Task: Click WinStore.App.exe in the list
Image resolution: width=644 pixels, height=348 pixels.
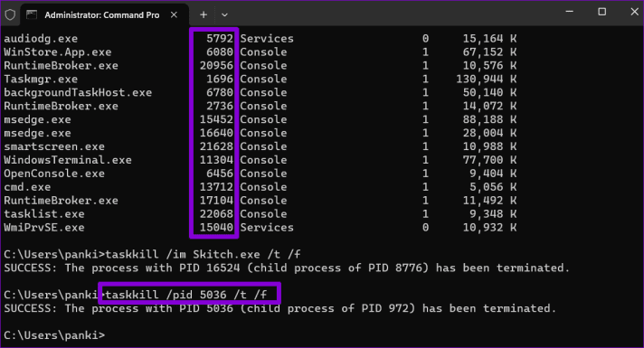Action: click(x=58, y=52)
